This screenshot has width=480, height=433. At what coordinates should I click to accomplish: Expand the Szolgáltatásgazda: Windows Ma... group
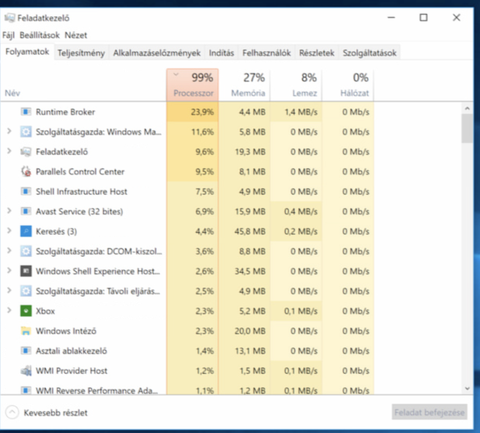click(x=9, y=131)
